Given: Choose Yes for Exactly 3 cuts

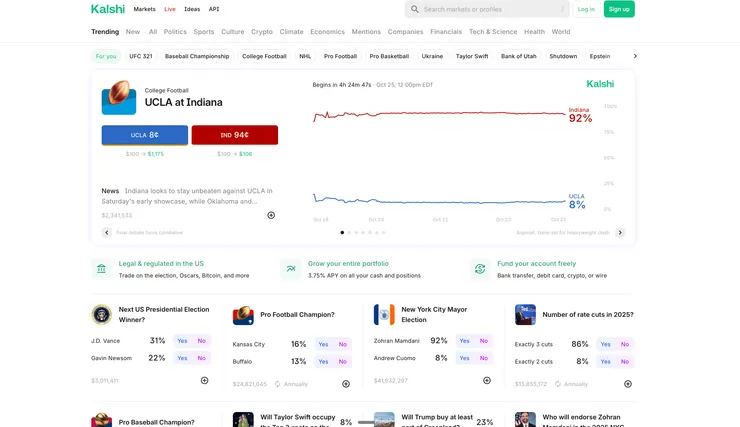Looking at the screenshot, I should pos(605,344).
